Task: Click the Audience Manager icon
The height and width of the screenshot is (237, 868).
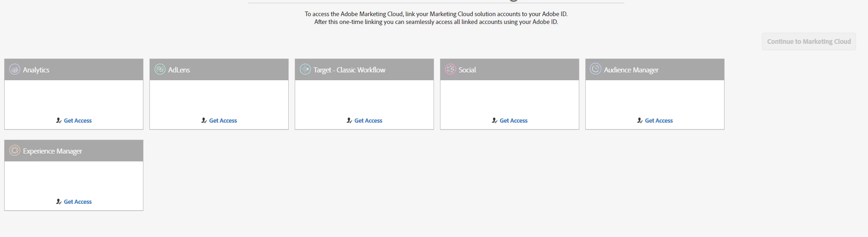Action: [x=596, y=69]
